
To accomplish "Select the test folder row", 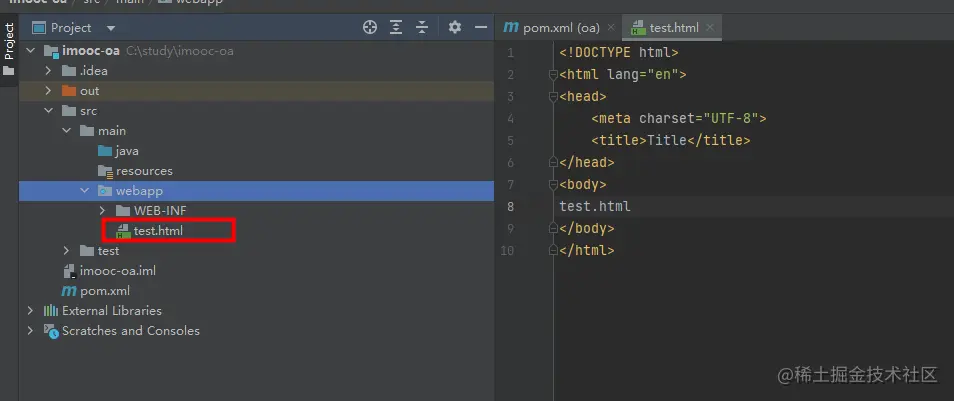I will [256, 251].
